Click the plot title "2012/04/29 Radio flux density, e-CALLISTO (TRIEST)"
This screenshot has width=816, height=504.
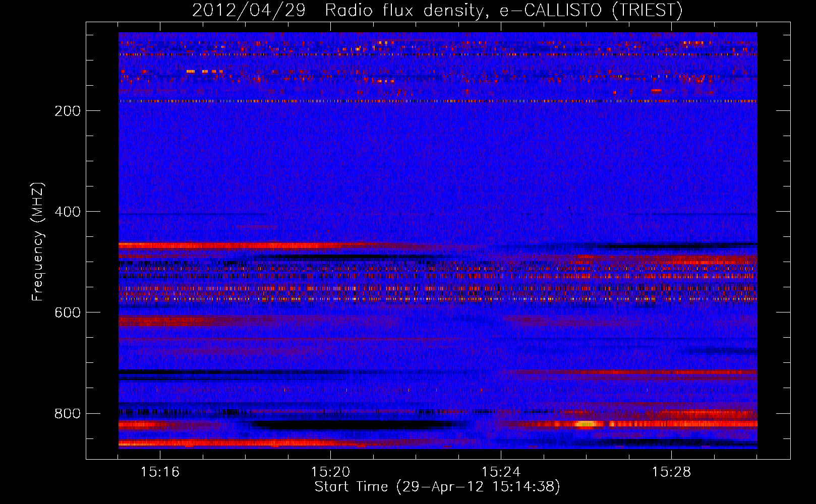(x=437, y=10)
